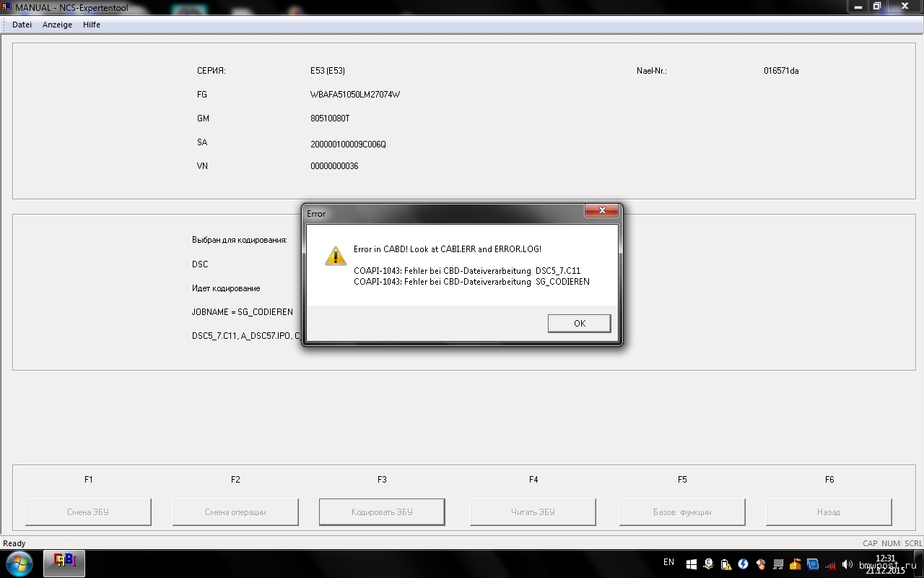Click the blue lightning bolt tray icon
This screenshot has height=578, width=924.
point(743,564)
